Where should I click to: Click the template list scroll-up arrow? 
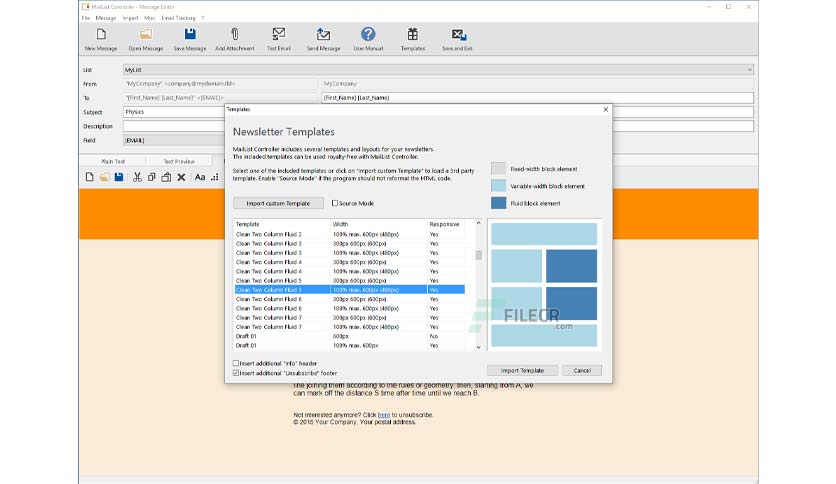coord(478,223)
